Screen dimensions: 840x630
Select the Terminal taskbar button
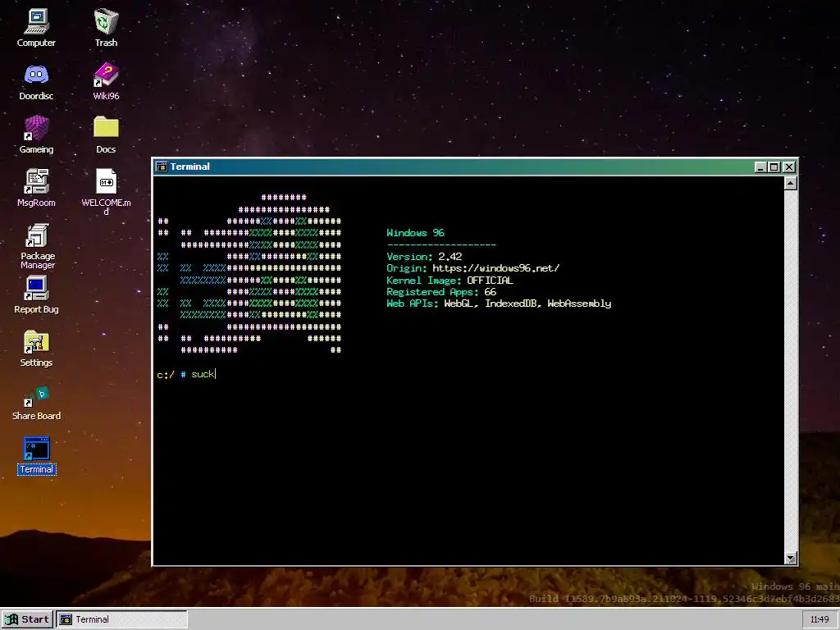click(121, 619)
